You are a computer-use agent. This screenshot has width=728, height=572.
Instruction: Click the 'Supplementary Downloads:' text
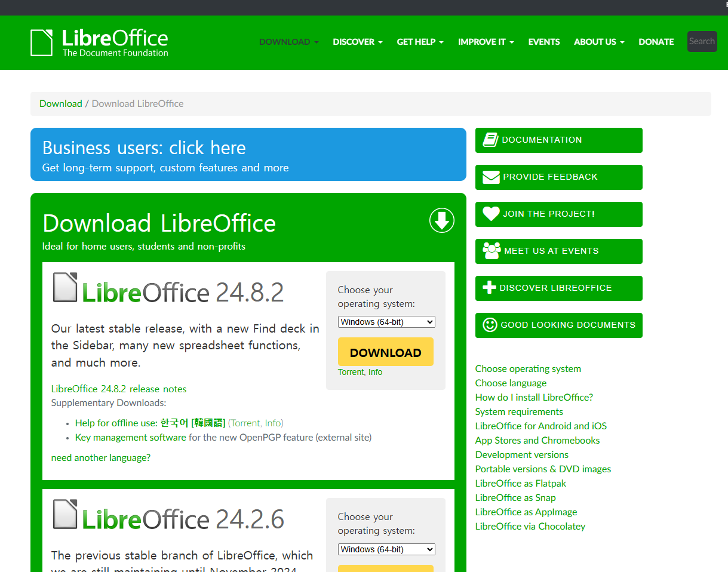coord(109,403)
